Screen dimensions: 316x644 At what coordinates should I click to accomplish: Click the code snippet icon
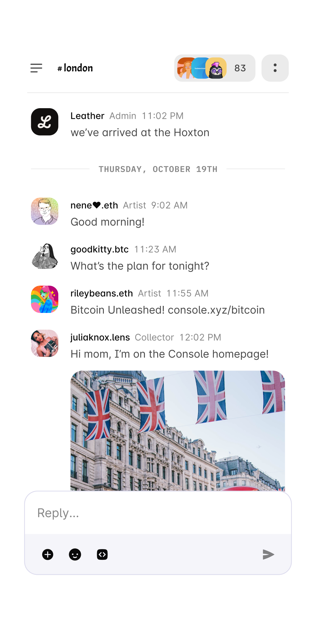[x=102, y=554]
